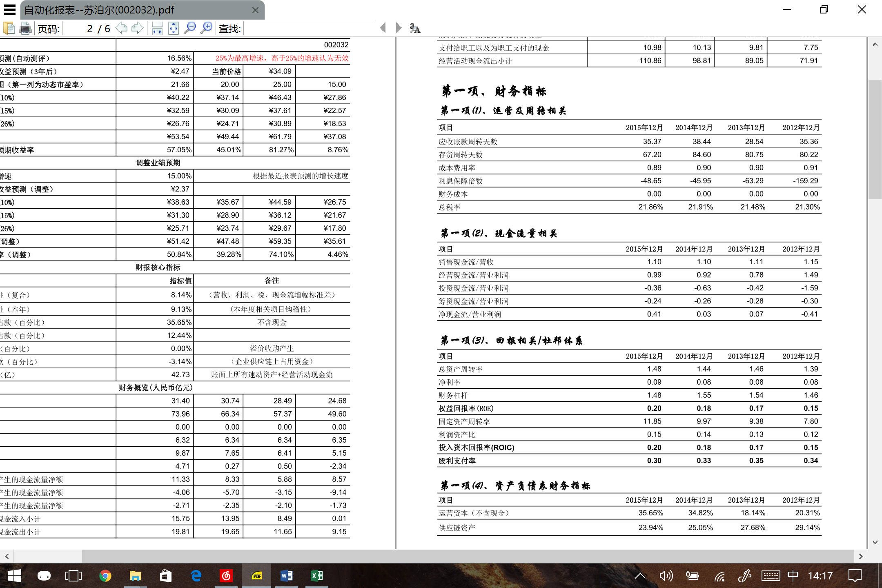The image size is (882, 588).
Task: Click the open file icon
Action: pos(9,28)
